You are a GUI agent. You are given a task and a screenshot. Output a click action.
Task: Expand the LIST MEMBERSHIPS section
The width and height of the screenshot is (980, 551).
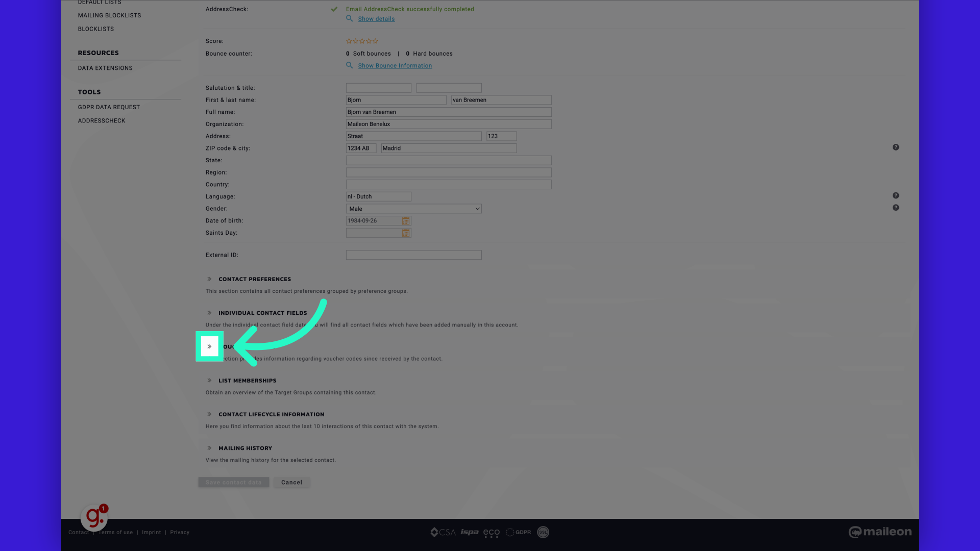pyautogui.click(x=209, y=380)
